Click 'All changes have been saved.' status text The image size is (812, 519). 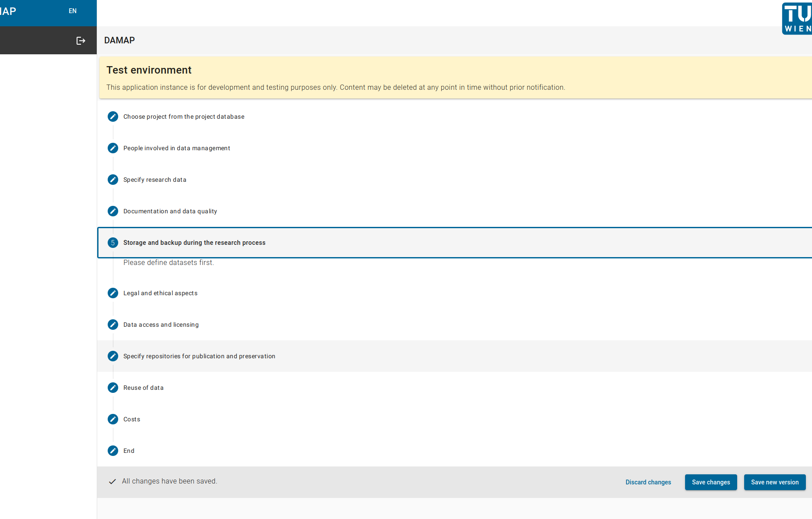169,481
